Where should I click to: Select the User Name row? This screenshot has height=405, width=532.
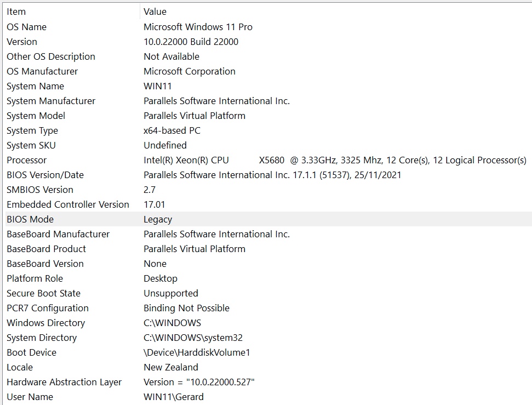[30, 397]
